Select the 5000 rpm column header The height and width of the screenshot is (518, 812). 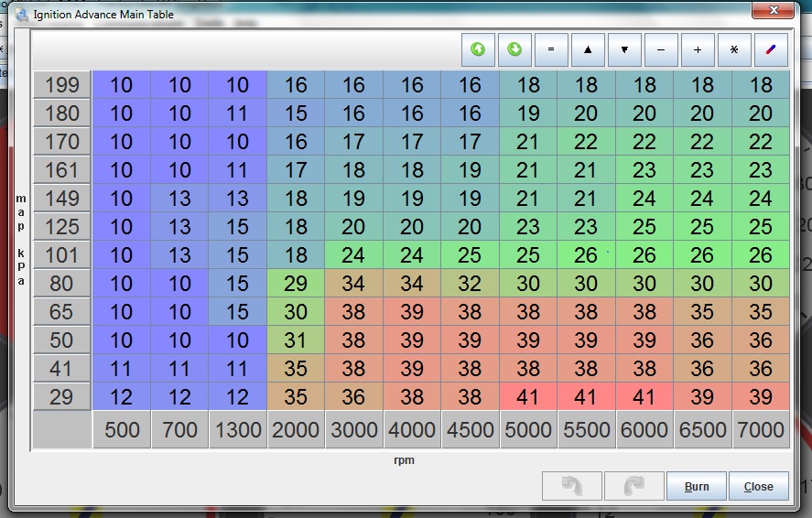coord(528,429)
